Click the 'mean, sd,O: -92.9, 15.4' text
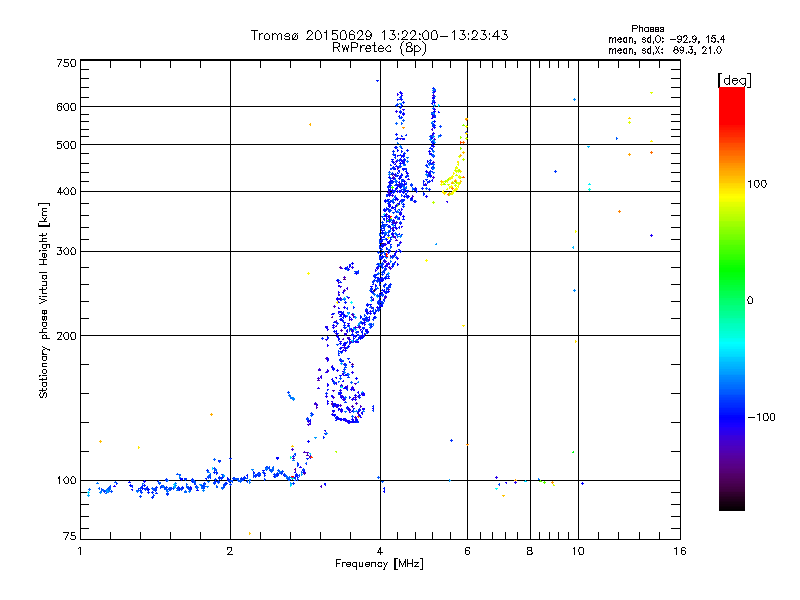800x600 pixels. [x=666, y=39]
